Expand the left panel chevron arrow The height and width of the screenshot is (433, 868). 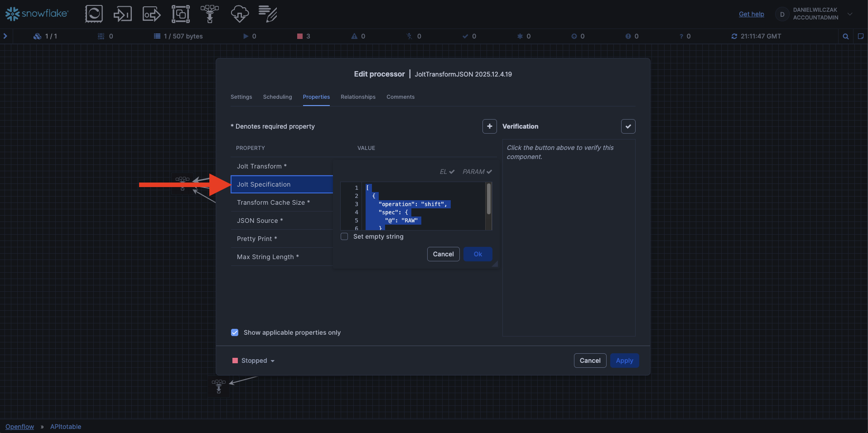tap(5, 36)
